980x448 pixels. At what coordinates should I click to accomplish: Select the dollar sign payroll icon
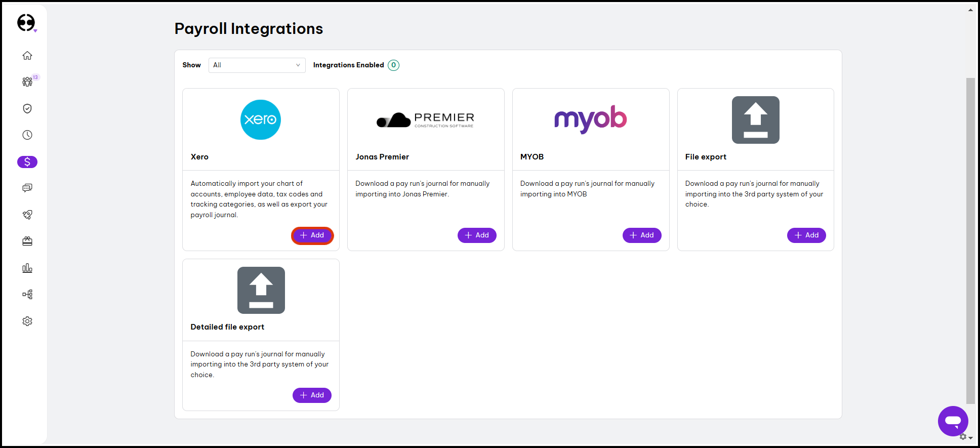(x=27, y=162)
